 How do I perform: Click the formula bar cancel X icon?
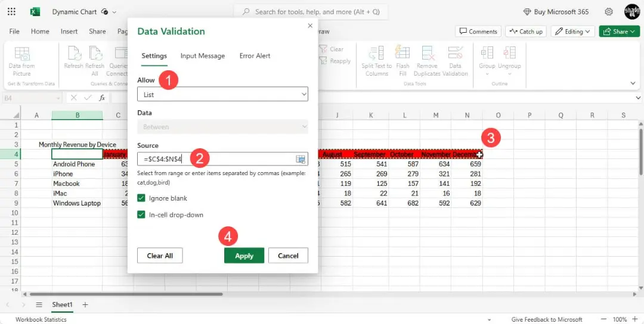point(73,98)
